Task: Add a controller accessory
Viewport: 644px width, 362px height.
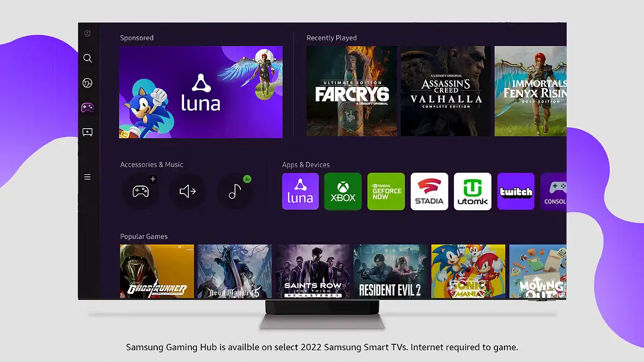Action: click(141, 191)
